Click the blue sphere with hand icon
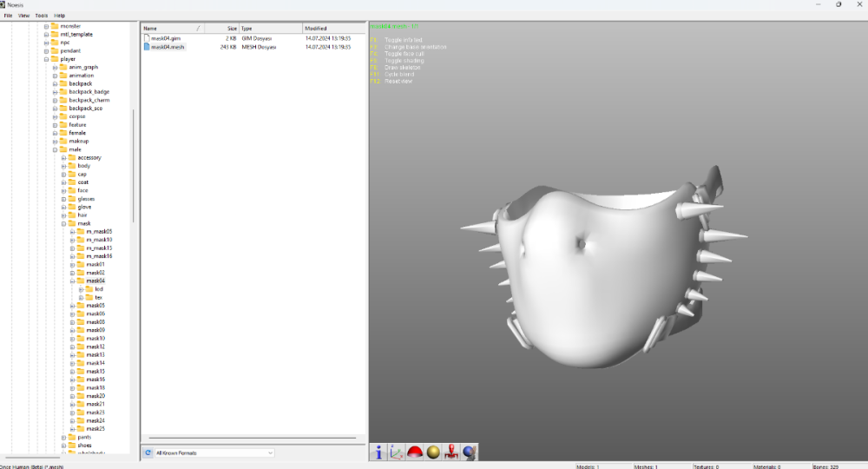The image size is (868, 469). click(x=470, y=452)
